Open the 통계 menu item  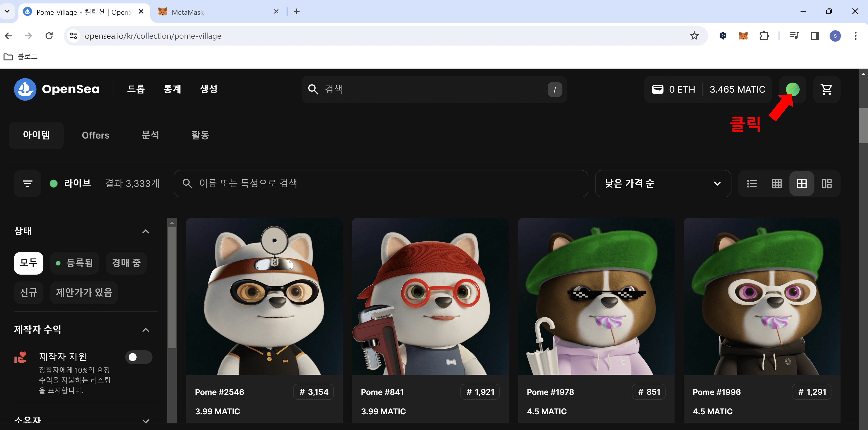[172, 89]
